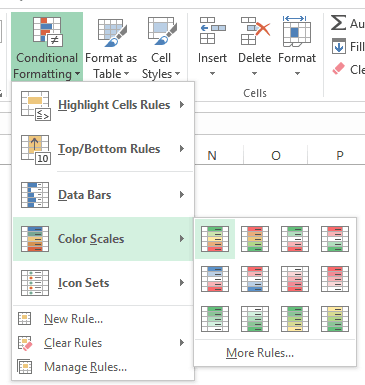Click the Data Bars icon

click(35, 195)
